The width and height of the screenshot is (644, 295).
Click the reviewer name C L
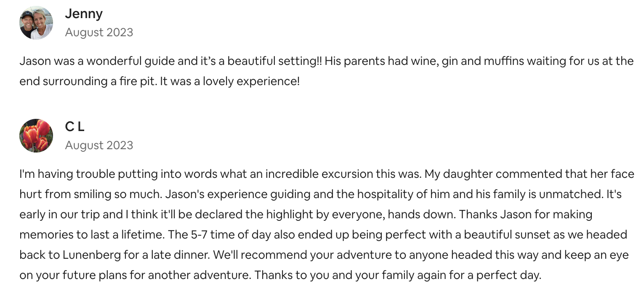pos(75,126)
